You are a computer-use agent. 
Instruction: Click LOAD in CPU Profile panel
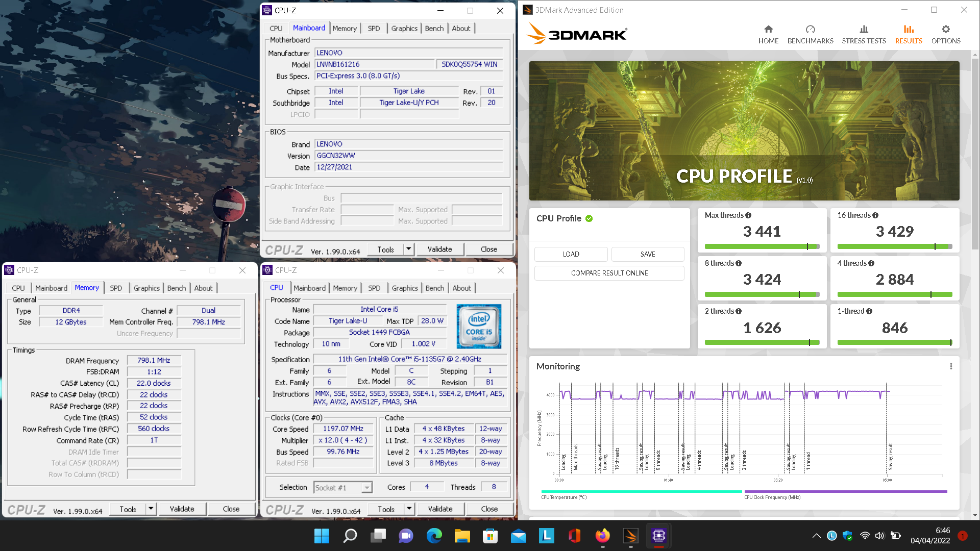click(x=571, y=254)
